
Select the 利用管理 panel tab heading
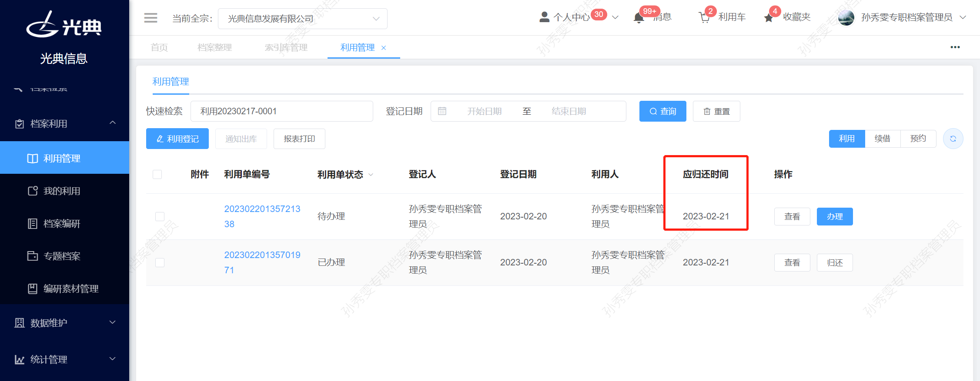[x=171, y=82]
